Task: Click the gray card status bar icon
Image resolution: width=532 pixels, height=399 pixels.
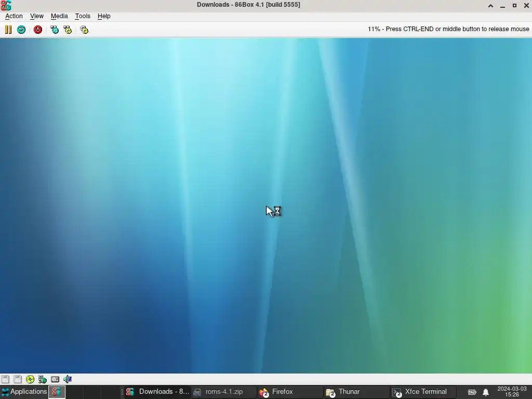Action: click(55, 379)
